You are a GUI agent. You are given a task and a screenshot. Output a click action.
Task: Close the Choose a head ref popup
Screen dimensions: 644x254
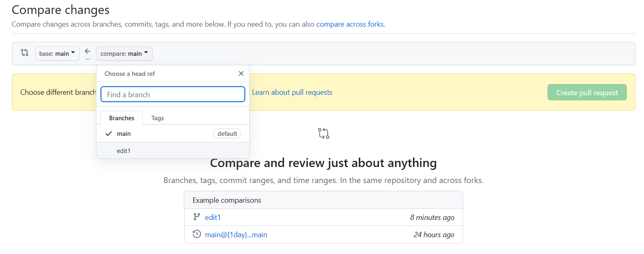(x=241, y=73)
